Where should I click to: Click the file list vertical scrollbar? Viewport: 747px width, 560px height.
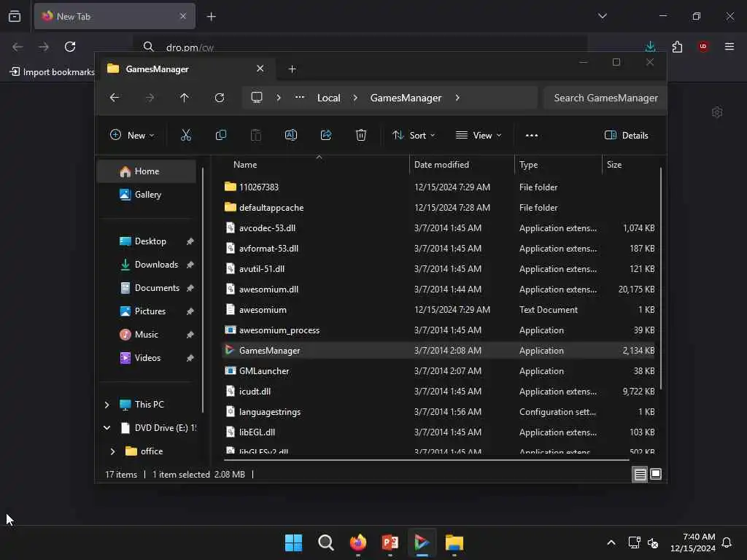pyautogui.click(x=660, y=278)
